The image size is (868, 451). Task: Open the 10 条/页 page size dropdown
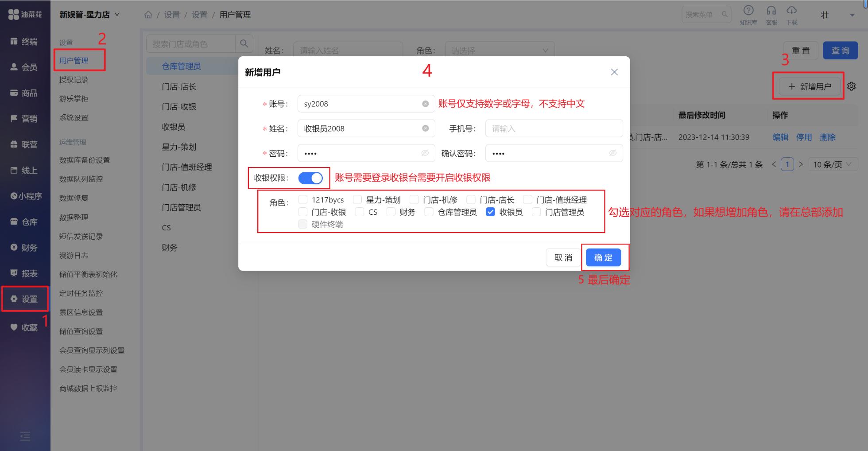[833, 165]
